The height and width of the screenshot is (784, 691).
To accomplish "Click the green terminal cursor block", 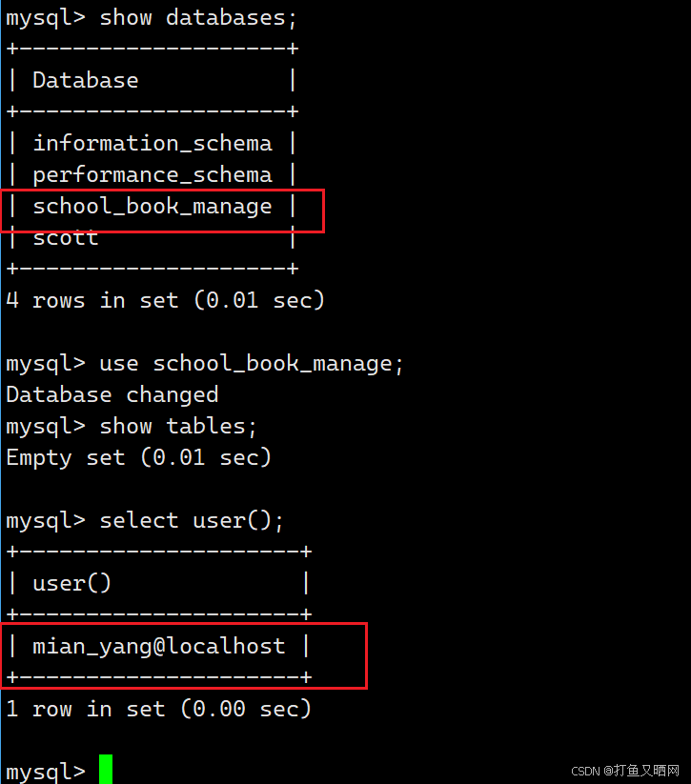I will click(x=106, y=769).
